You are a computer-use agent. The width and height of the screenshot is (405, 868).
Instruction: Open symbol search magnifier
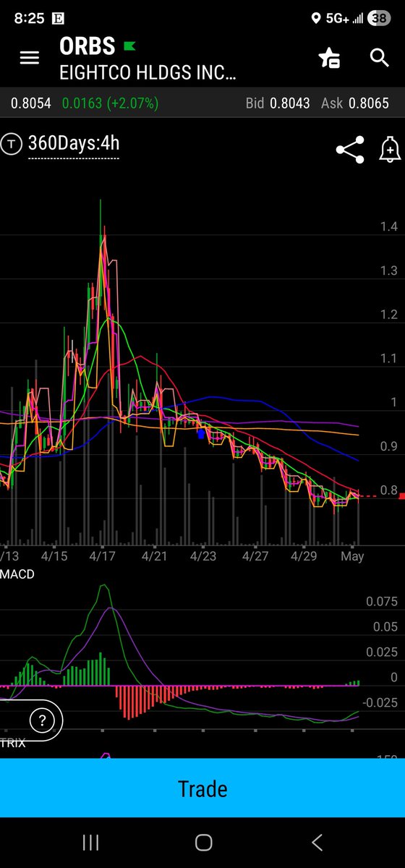pyautogui.click(x=380, y=58)
